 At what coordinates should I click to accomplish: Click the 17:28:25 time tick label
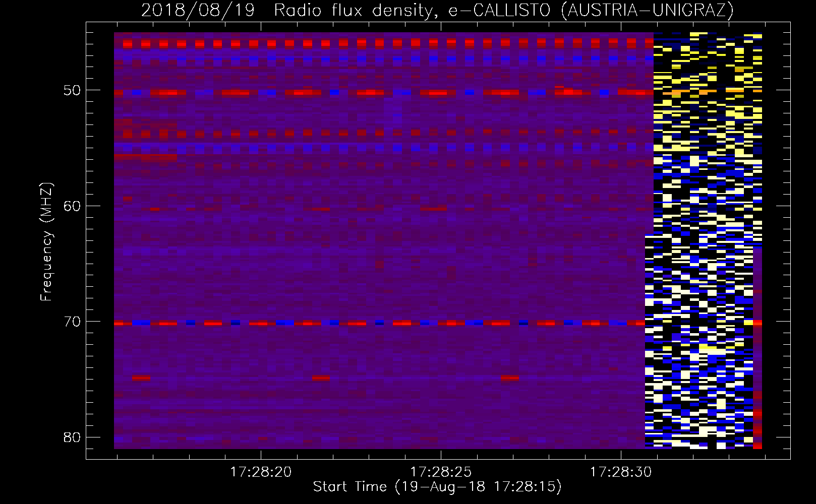click(441, 472)
